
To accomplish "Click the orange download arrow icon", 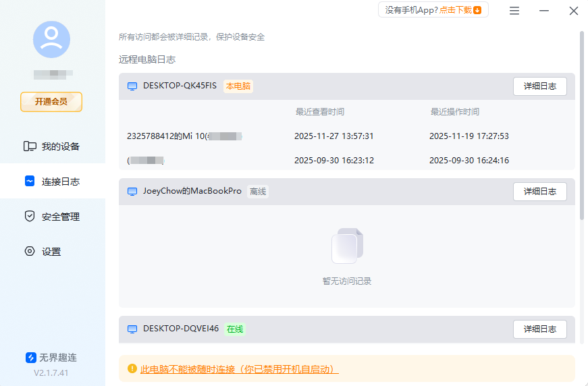I will click(477, 10).
